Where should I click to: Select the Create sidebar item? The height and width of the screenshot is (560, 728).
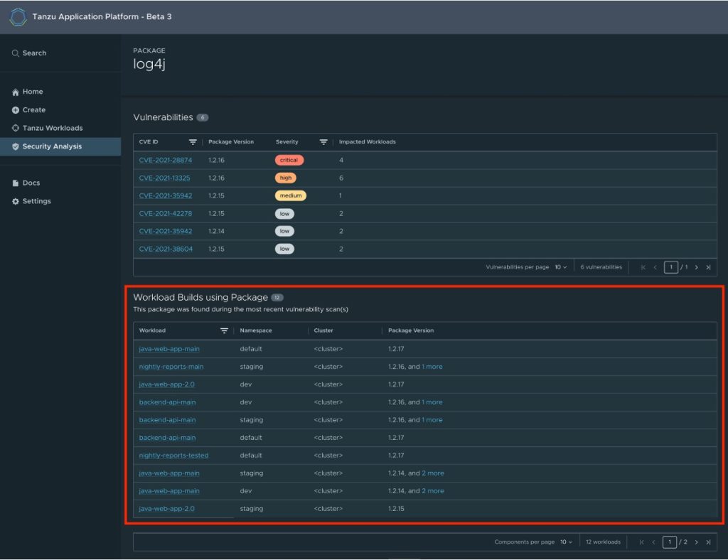pos(33,110)
